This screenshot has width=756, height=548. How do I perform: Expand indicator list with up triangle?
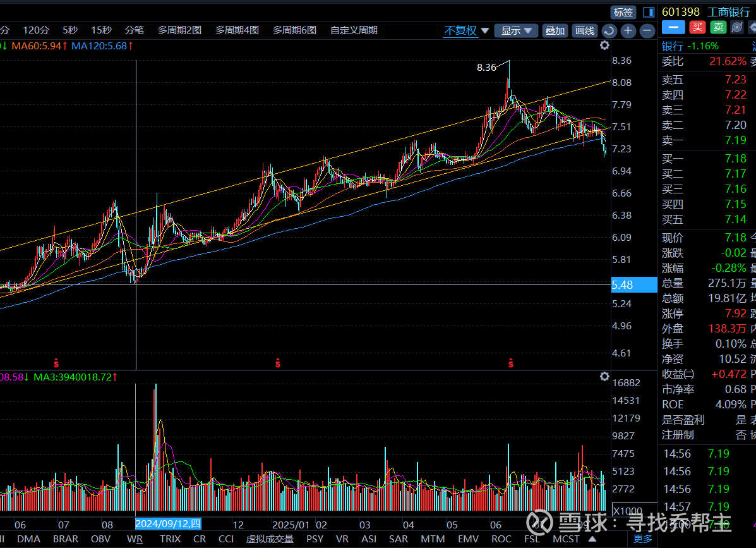(x=592, y=539)
